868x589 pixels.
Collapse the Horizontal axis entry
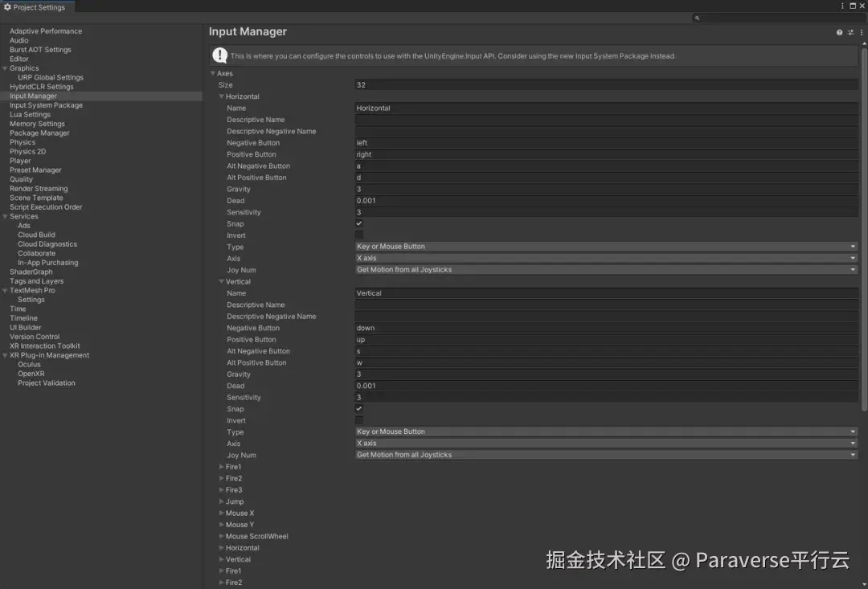222,96
